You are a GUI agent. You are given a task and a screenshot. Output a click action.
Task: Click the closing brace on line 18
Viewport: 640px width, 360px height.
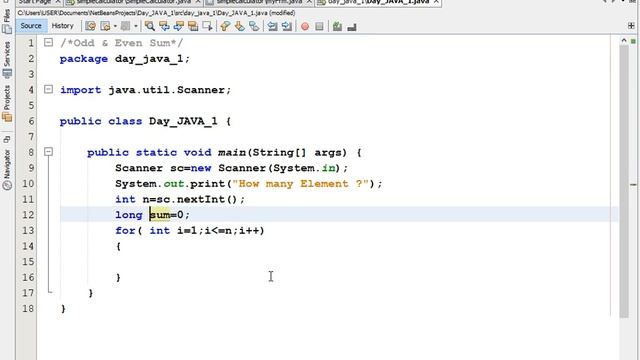63,309
